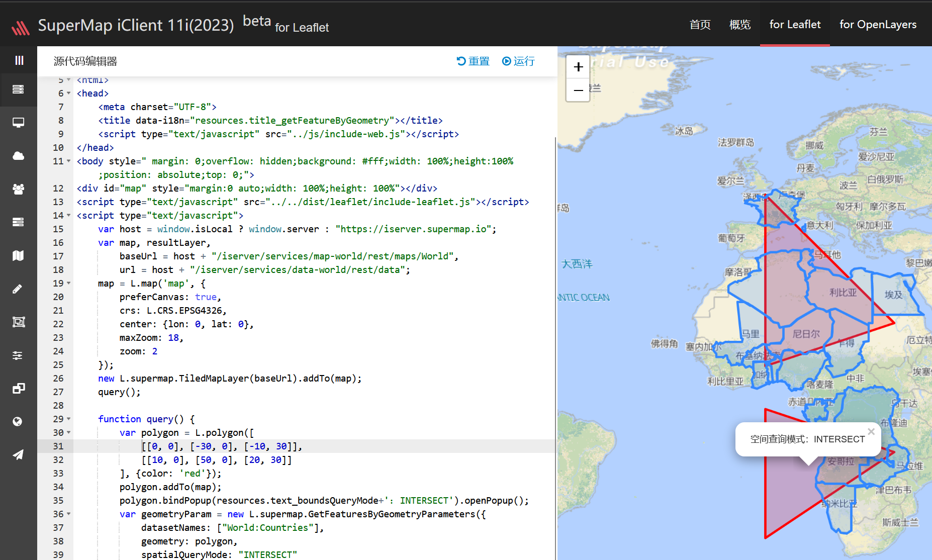Viewport: 932px width, 560px height.
Task: Fold the L.map options at line 19
Action: click(x=69, y=284)
